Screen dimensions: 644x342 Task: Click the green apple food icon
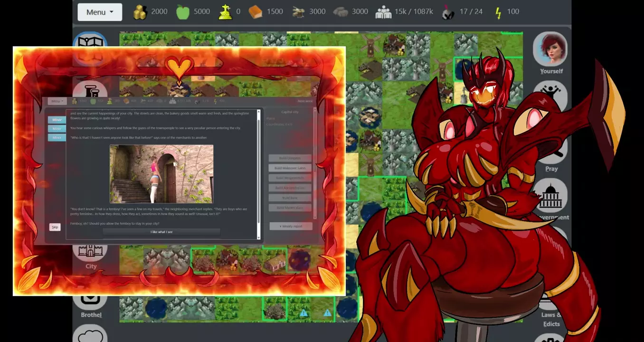[183, 12]
